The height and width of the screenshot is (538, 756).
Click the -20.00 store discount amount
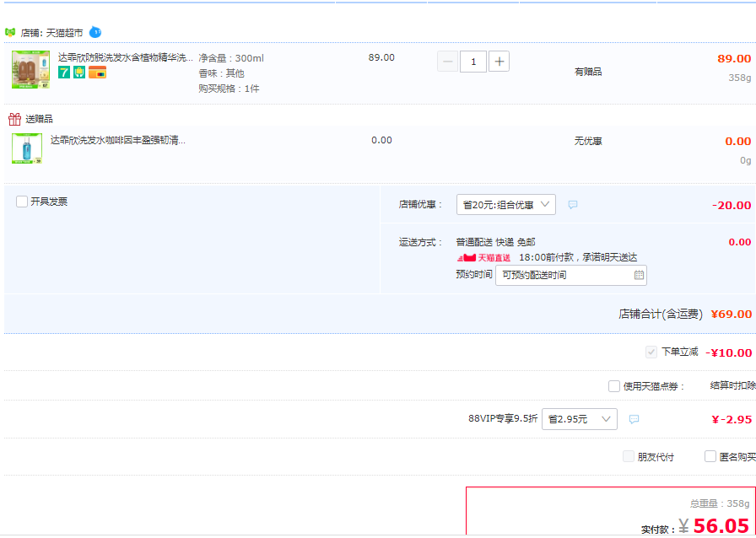pyautogui.click(x=732, y=206)
